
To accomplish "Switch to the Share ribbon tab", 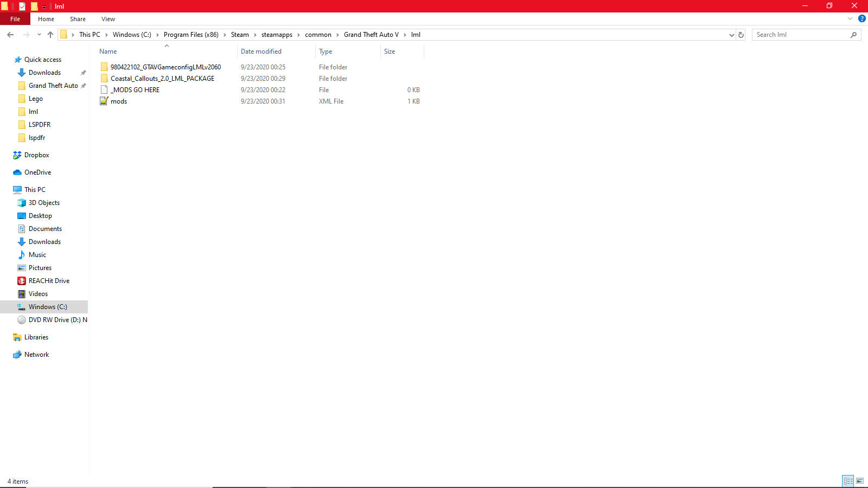I will click(x=78, y=19).
